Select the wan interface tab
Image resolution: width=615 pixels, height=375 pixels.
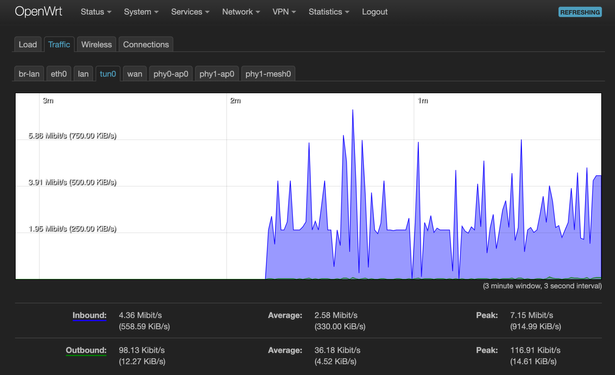point(135,74)
